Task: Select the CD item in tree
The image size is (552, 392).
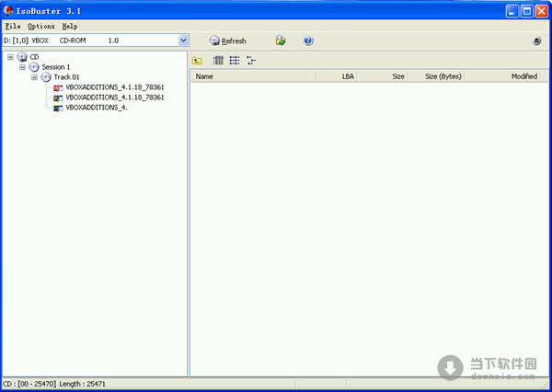Action: click(34, 57)
